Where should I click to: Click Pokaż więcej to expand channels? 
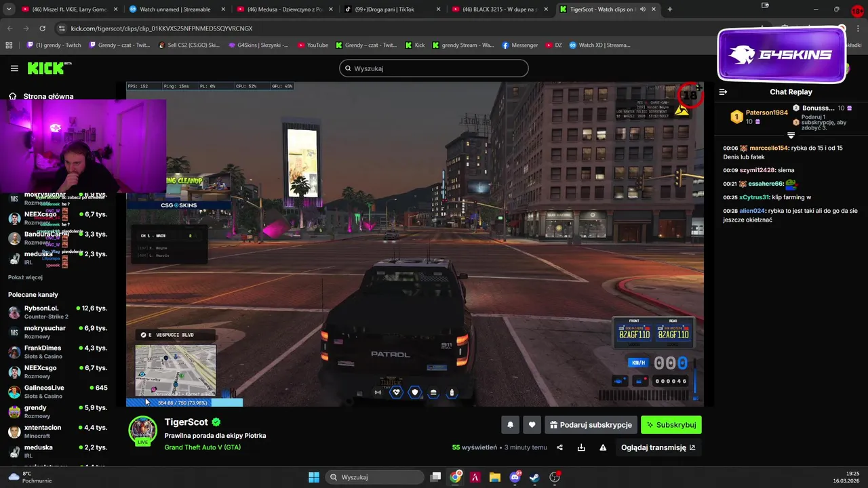[25, 277]
